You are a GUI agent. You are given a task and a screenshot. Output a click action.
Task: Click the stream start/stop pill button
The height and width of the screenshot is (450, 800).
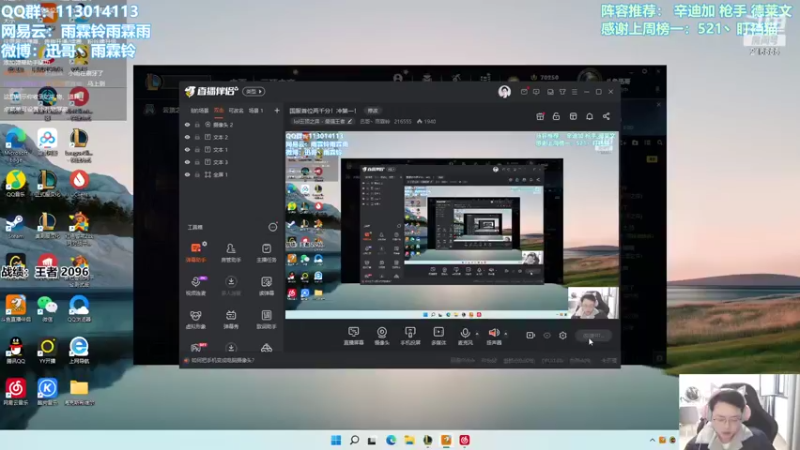[x=593, y=335]
